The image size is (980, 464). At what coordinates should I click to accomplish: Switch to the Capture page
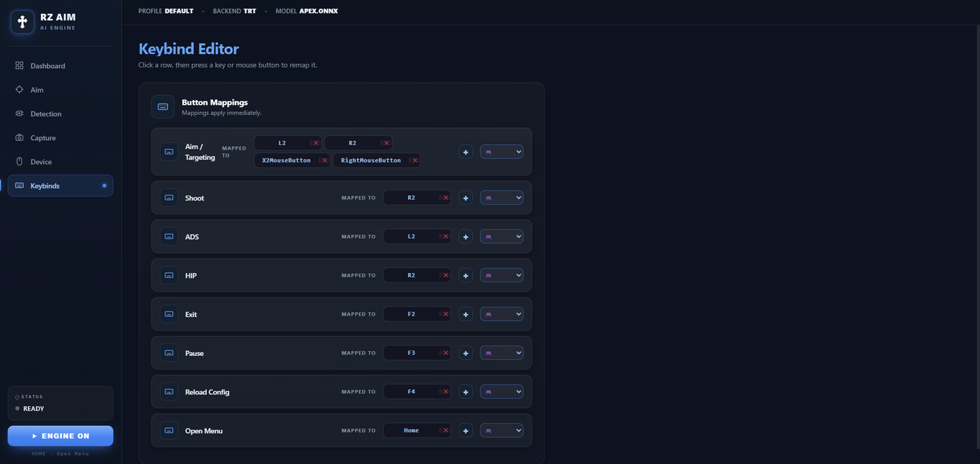pos(61,137)
